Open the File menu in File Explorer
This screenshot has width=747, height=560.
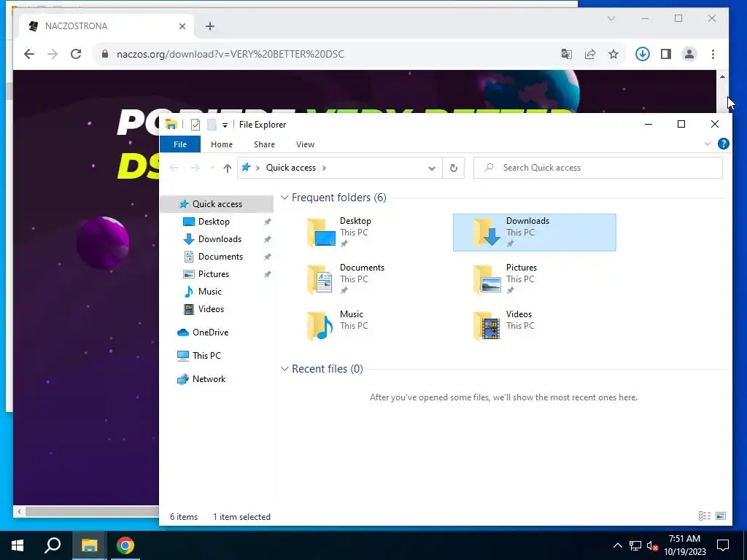tap(180, 144)
